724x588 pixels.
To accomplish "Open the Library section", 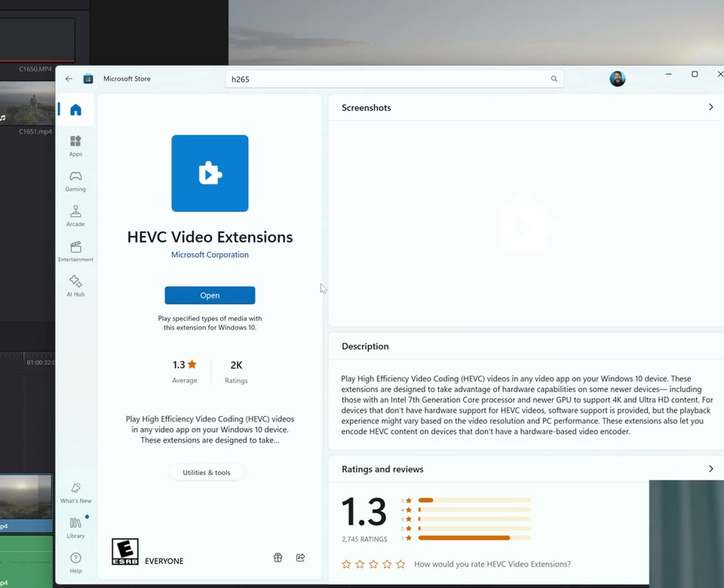I will (x=76, y=528).
